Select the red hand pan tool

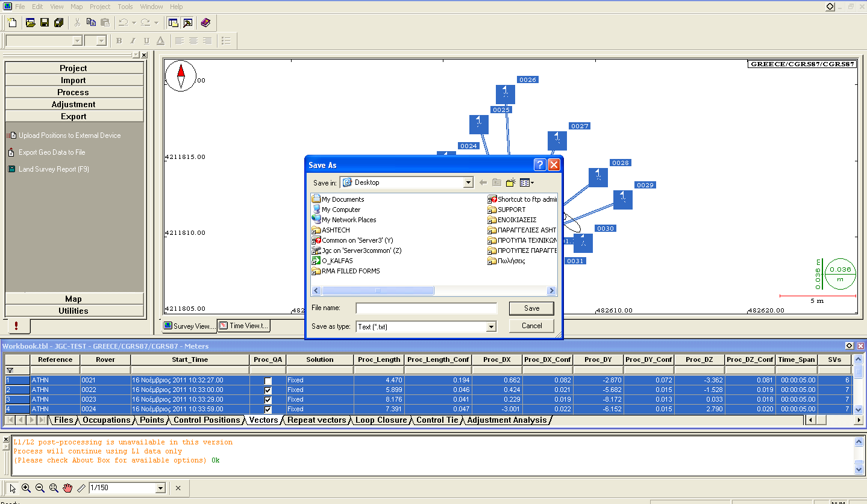(67, 488)
